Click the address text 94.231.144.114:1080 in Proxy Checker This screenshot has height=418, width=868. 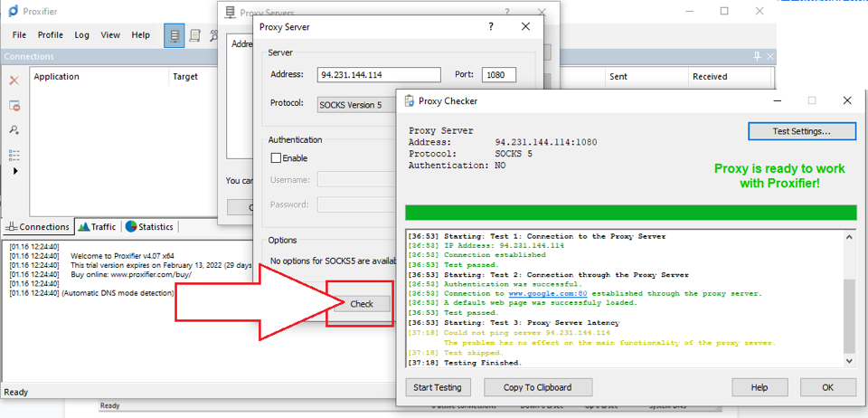[546, 142]
